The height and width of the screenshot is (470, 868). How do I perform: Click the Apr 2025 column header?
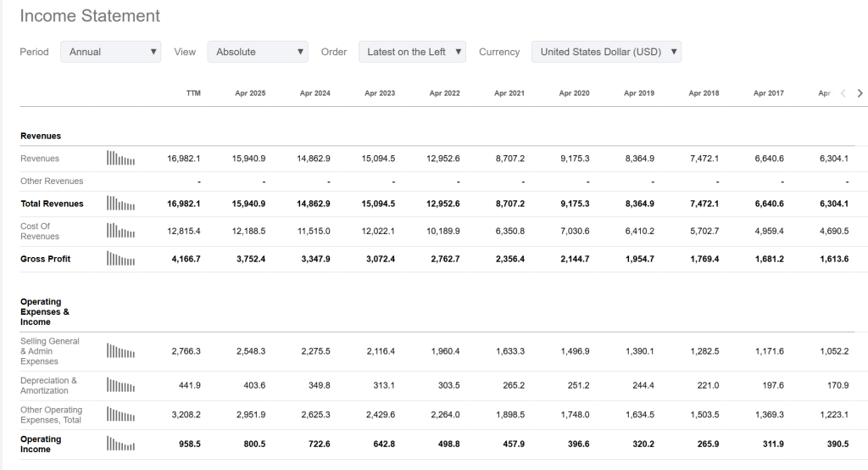tap(250, 93)
